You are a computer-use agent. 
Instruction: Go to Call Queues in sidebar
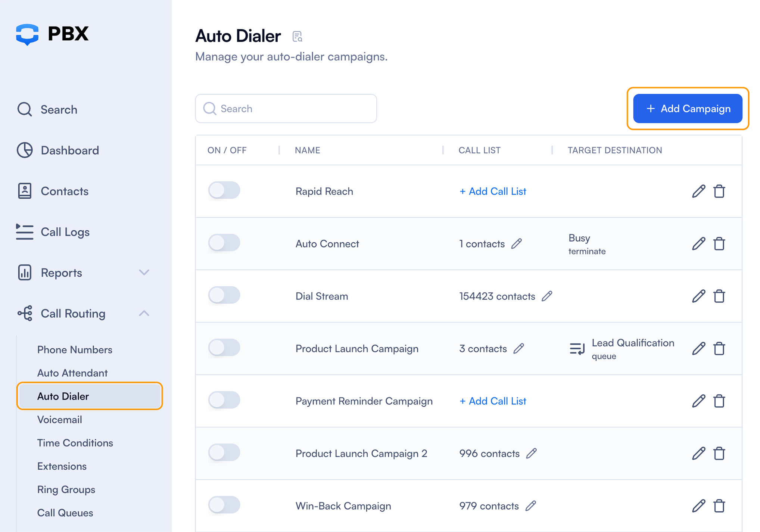65,513
